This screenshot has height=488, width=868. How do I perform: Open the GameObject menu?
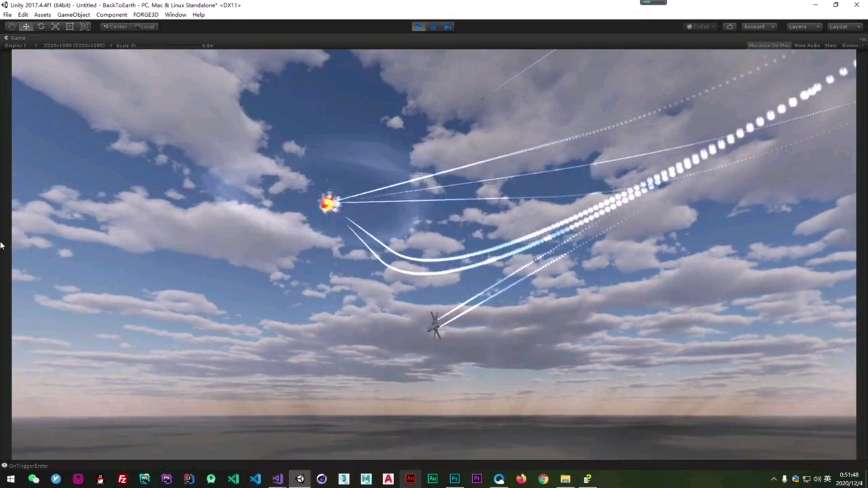pos(74,14)
